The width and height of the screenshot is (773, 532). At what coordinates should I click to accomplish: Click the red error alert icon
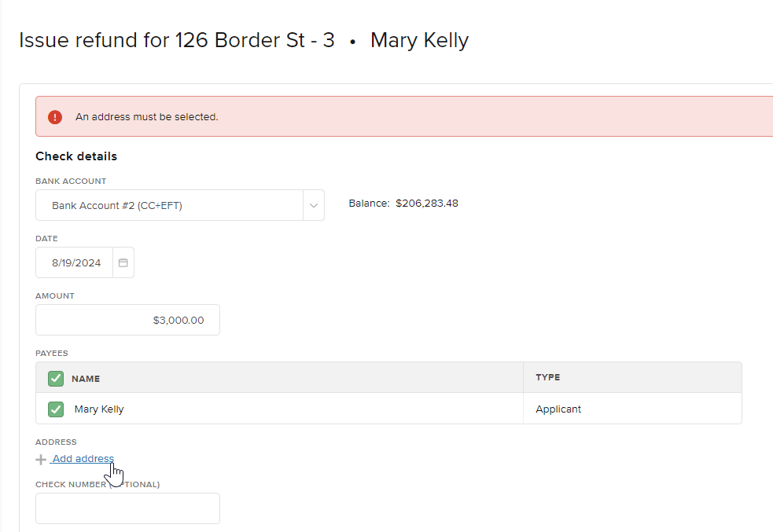(55, 117)
